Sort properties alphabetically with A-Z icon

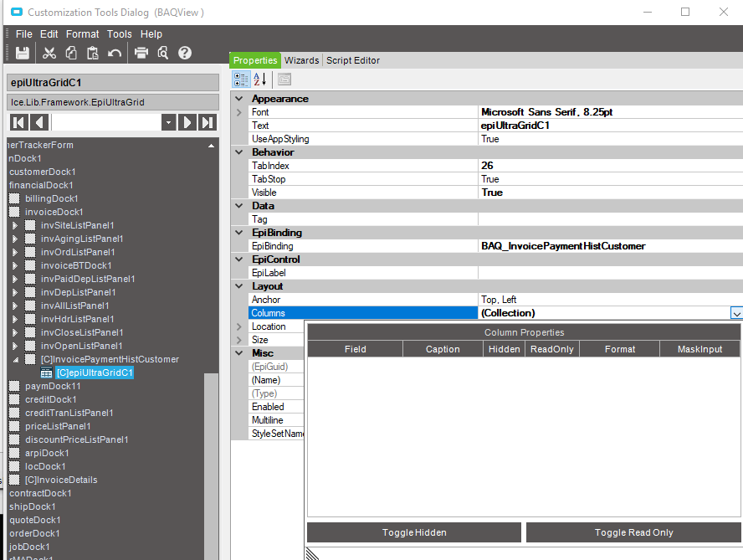pyautogui.click(x=260, y=80)
